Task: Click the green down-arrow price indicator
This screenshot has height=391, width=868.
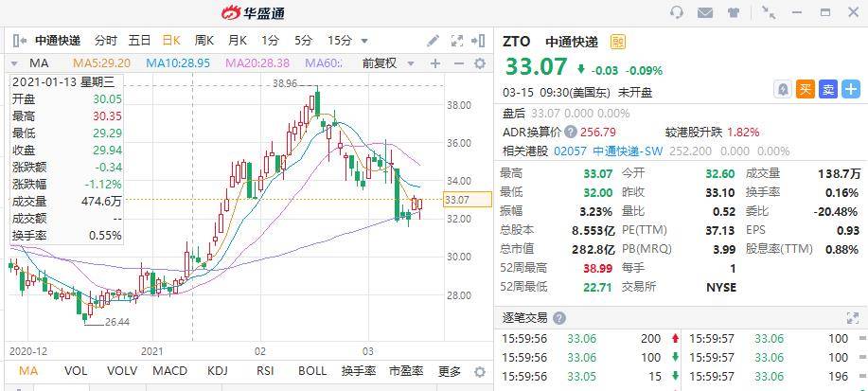Action: [580, 69]
